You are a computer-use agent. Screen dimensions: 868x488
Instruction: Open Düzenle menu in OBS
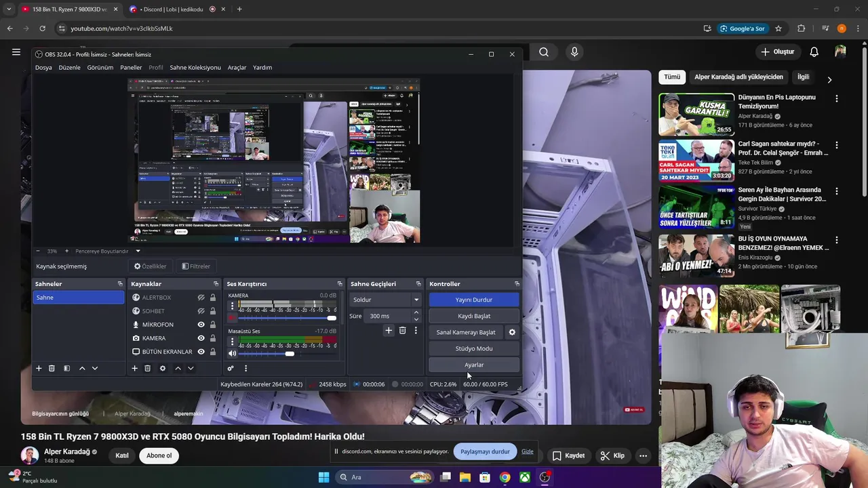tap(69, 67)
